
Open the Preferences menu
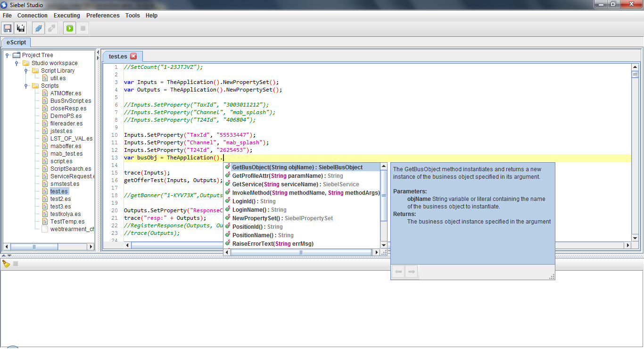pos(103,16)
